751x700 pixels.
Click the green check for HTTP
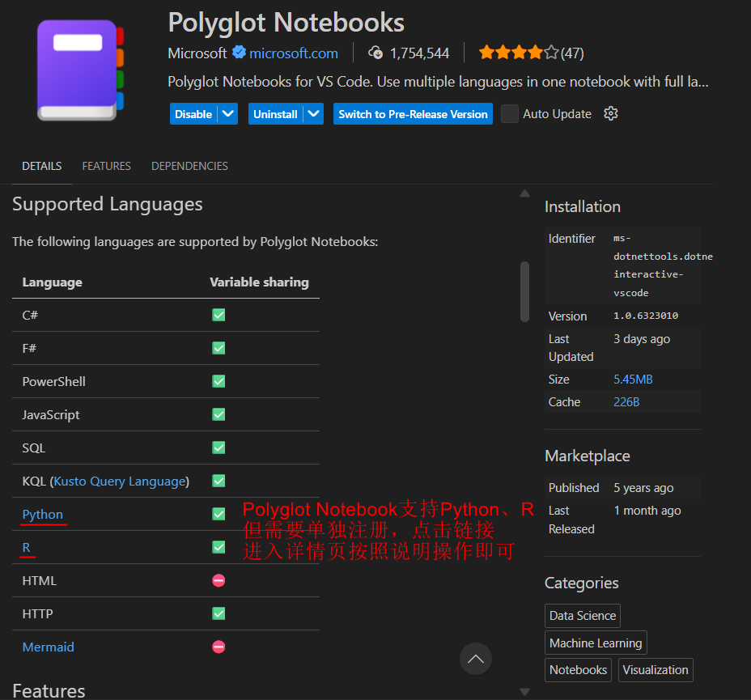pos(219,614)
